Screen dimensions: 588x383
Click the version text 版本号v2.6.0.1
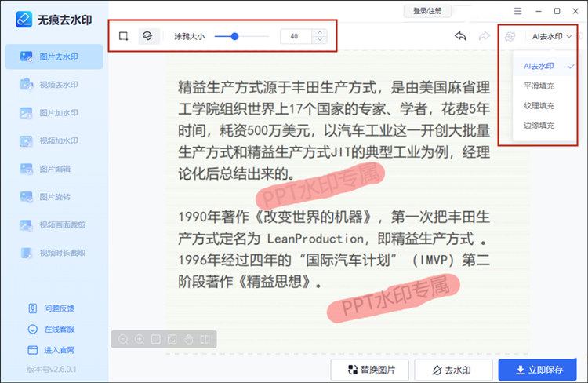[x=52, y=369]
